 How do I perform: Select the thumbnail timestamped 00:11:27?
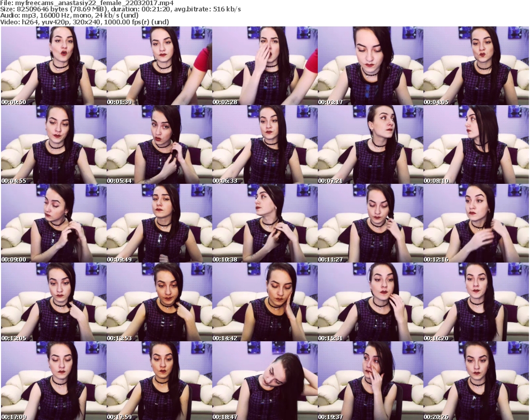(x=371, y=224)
